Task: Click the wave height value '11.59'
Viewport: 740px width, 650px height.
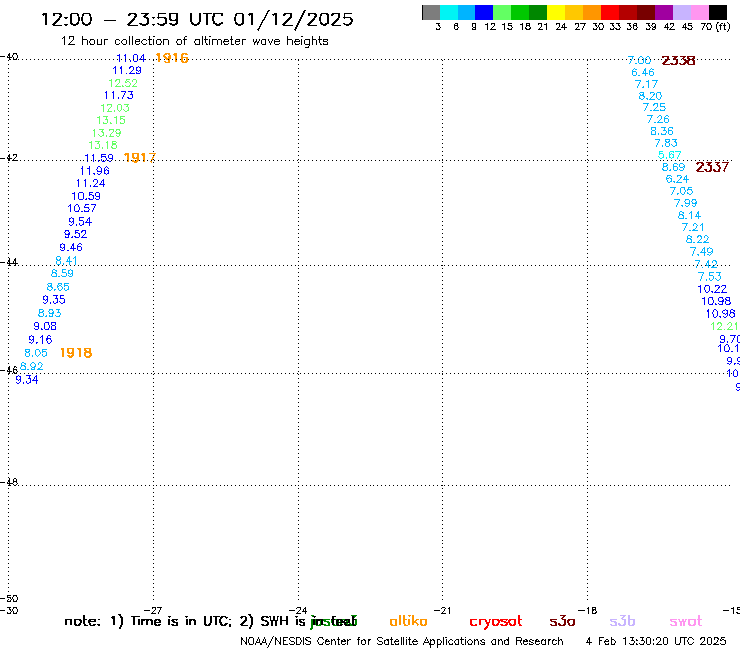Action: 99,158
